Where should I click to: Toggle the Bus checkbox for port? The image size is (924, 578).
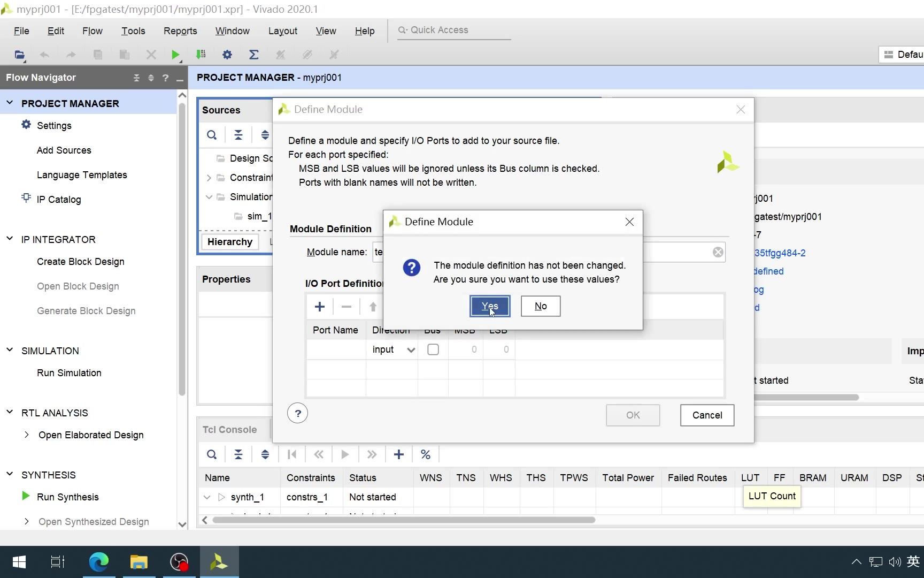[x=433, y=349]
